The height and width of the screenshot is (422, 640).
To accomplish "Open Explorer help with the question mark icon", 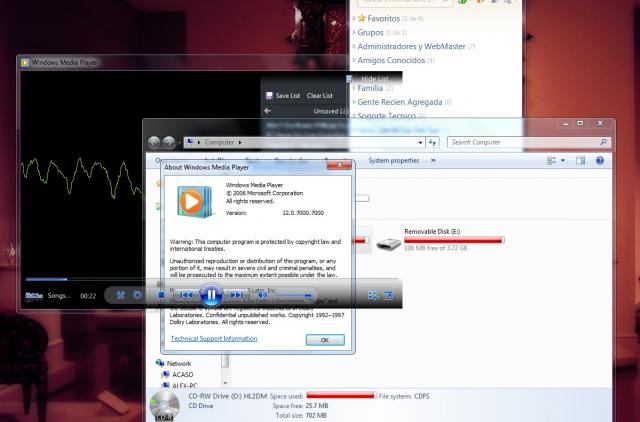I will pyautogui.click(x=600, y=160).
